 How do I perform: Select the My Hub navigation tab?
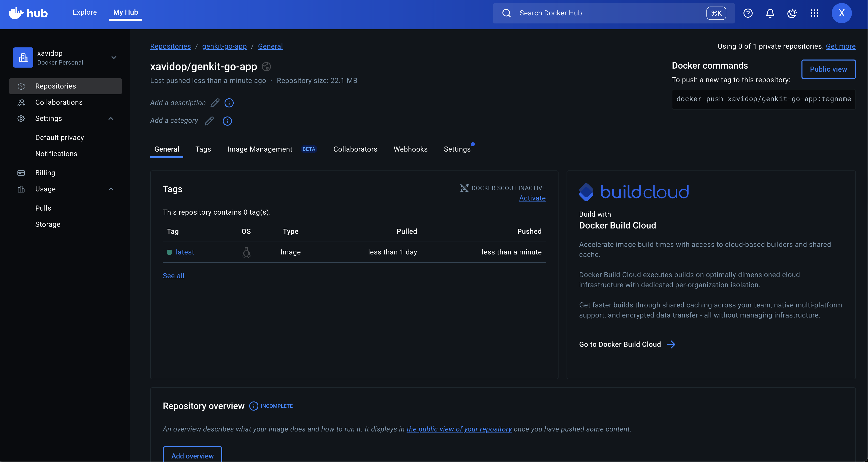coord(126,12)
